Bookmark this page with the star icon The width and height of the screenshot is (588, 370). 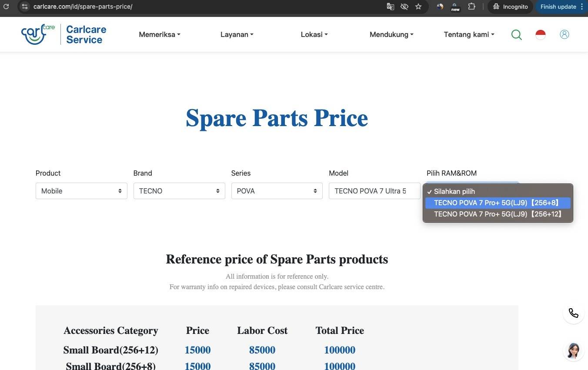[x=418, y=7]
